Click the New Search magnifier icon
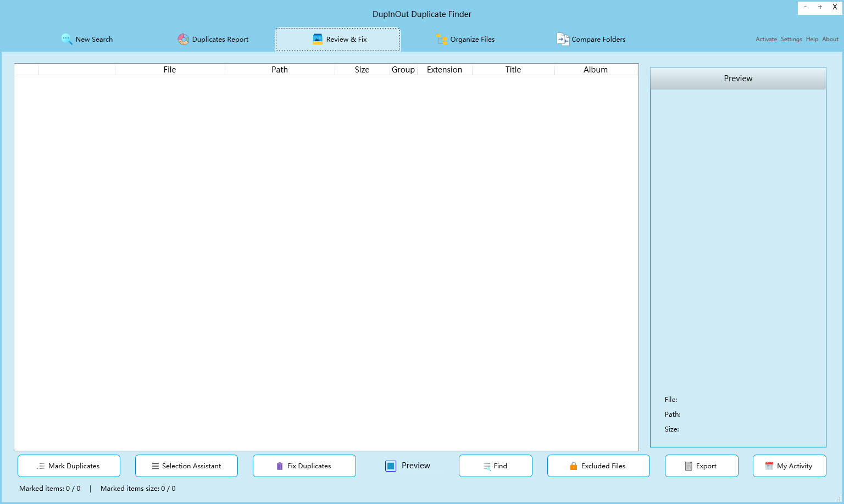 click(66, 39)
